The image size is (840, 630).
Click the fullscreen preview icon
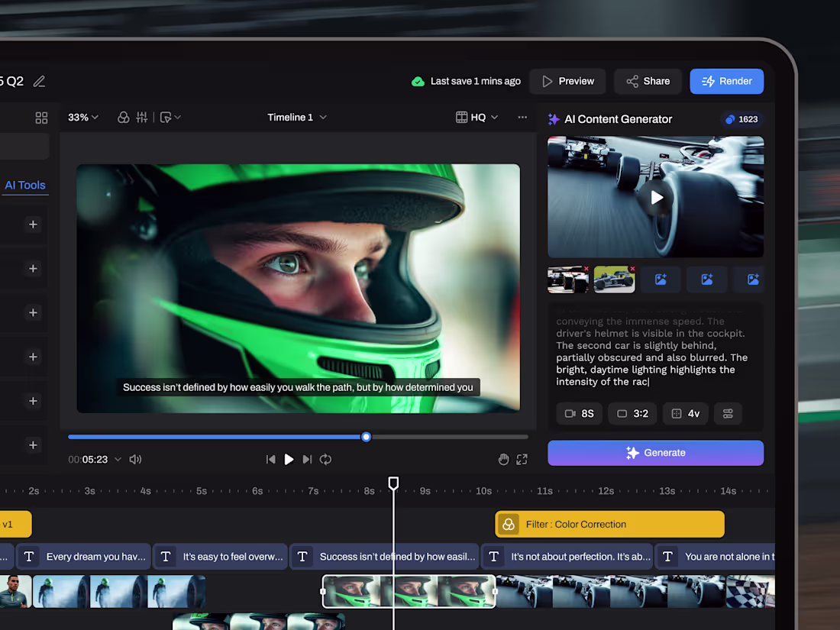pos(522,459)
